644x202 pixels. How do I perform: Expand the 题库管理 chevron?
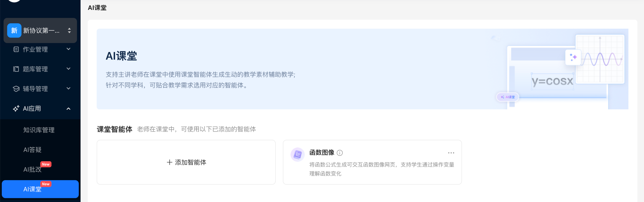69,69
